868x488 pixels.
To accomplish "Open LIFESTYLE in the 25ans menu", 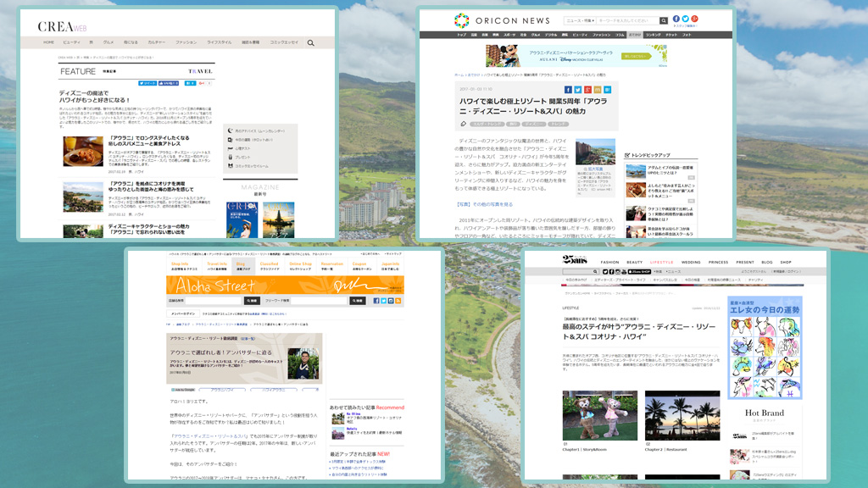I will 662,263.
